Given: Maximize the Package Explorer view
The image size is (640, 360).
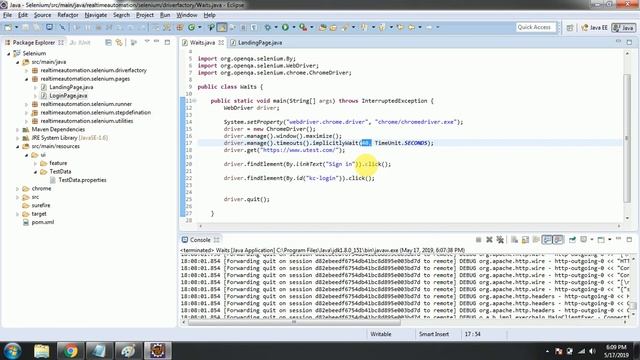Looking at the screenshot, I should [x=167, y=42].
